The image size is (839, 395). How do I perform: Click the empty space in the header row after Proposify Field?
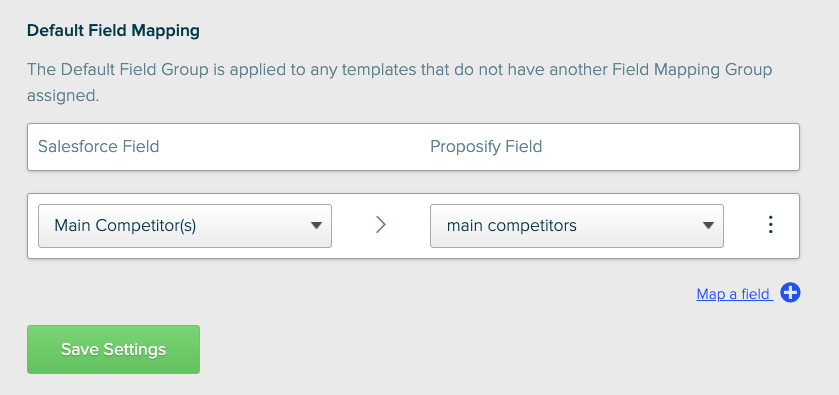pyautogui.click(x=669, y=147)
